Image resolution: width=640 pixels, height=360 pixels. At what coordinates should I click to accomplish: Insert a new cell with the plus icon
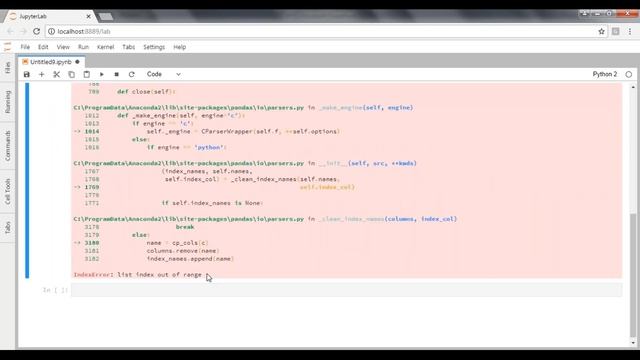41,74
